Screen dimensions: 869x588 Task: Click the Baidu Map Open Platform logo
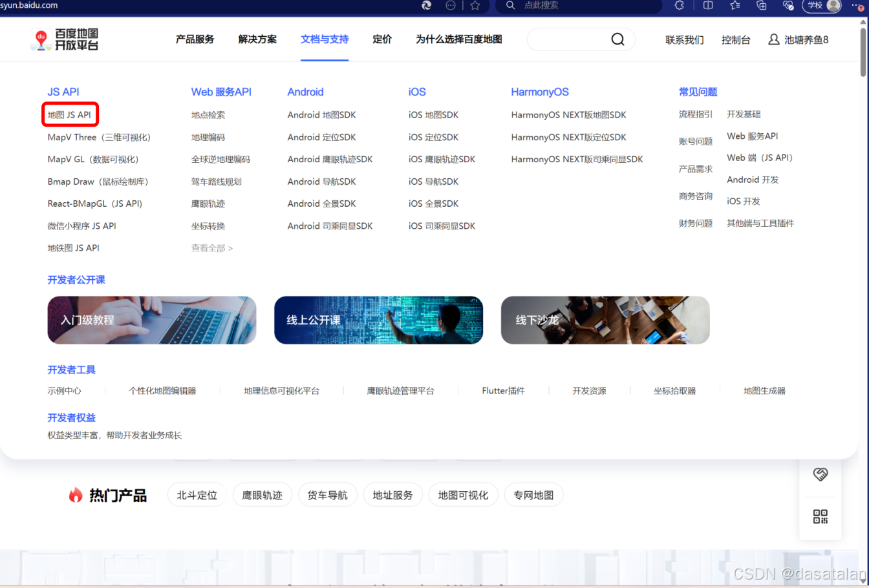(64, 39)
